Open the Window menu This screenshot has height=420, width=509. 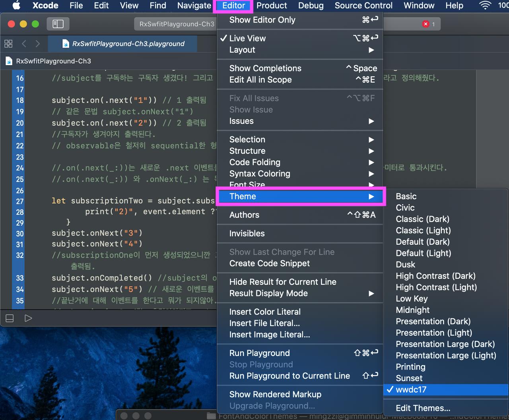coord(419,5)
